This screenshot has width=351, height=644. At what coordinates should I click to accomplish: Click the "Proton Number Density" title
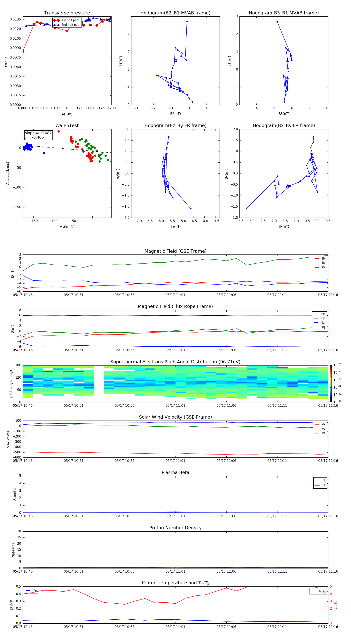click(x=175, y=528)
